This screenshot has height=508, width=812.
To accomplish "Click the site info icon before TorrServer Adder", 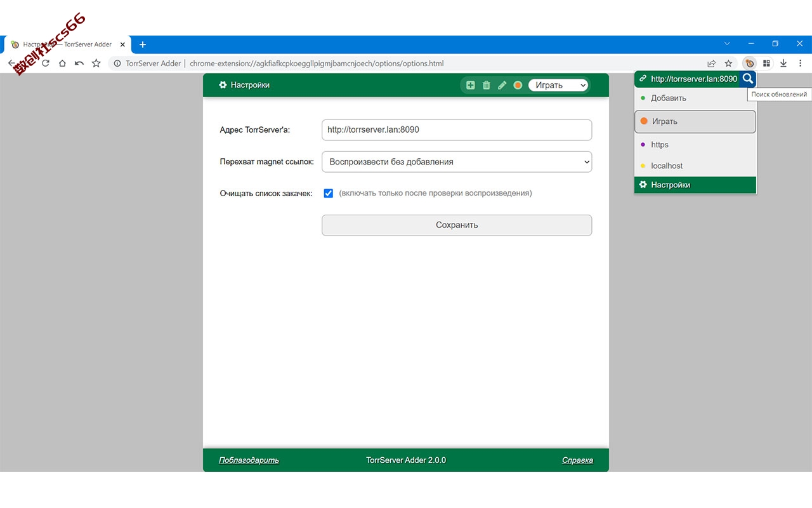I will click(x=117, y=63).
